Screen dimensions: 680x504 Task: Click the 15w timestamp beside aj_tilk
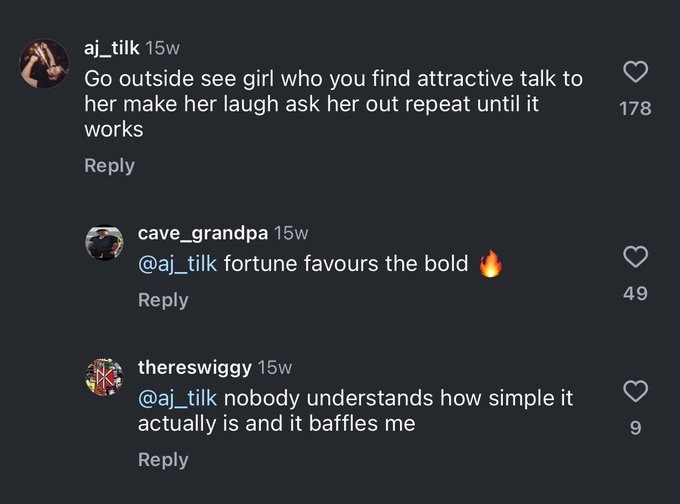click(x=162, y=48)
